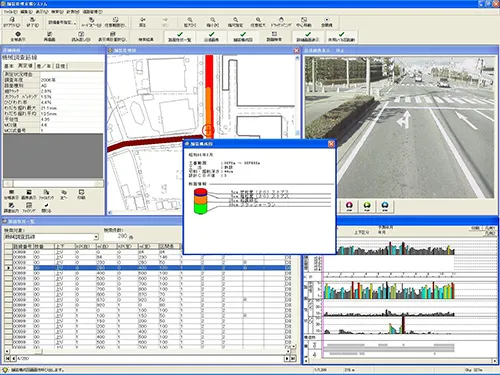
Task: Click the 上下 column header in table
Action: 65,246
